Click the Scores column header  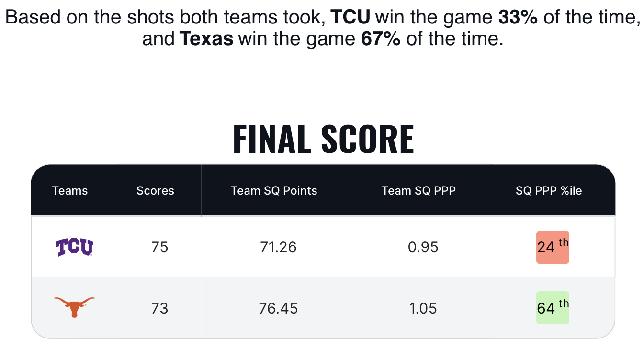click(x=155, y=191)
